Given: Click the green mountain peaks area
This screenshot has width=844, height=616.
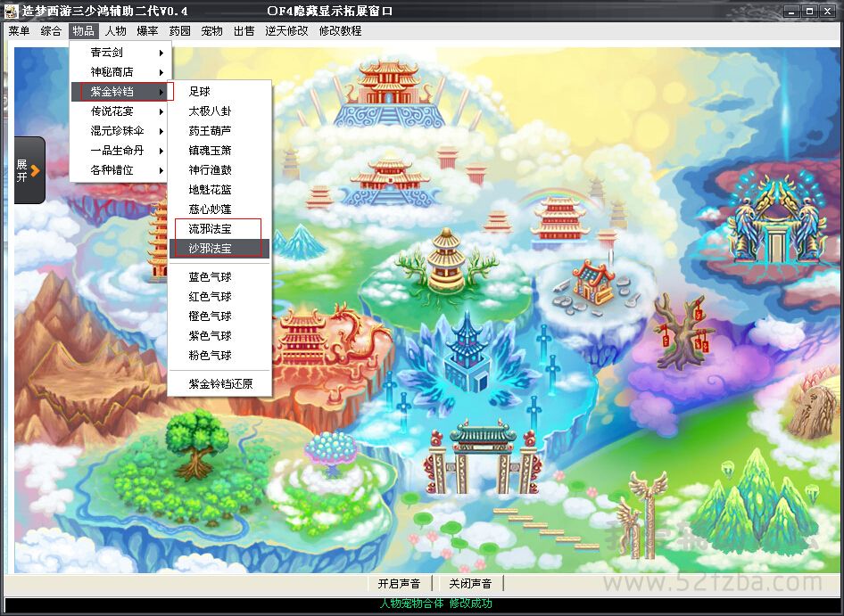Looking at the screenshot, I should (754, 503).
